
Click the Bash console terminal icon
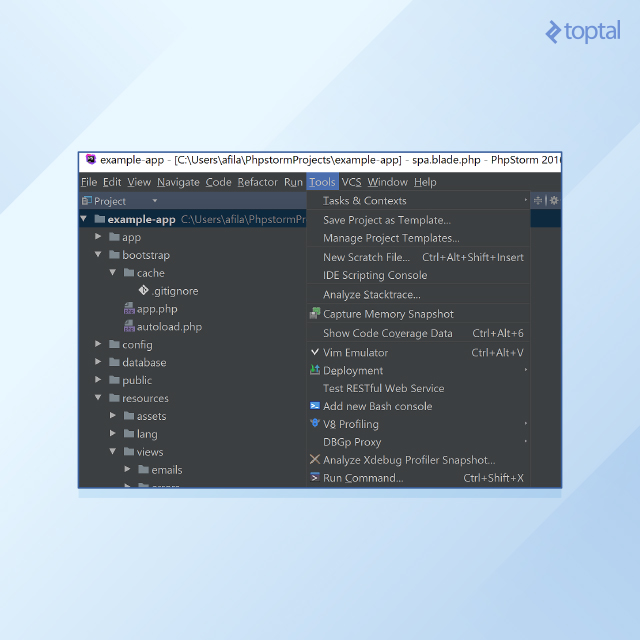(x=315, y=406)
